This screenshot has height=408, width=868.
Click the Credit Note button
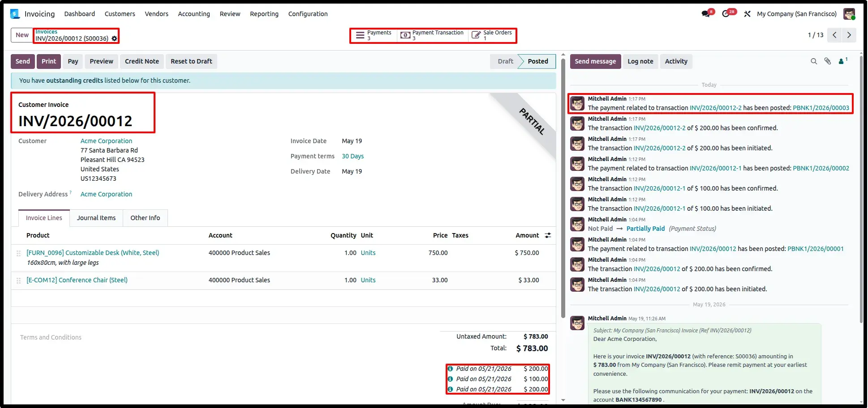pyautogui.click(x=142, y=61)
